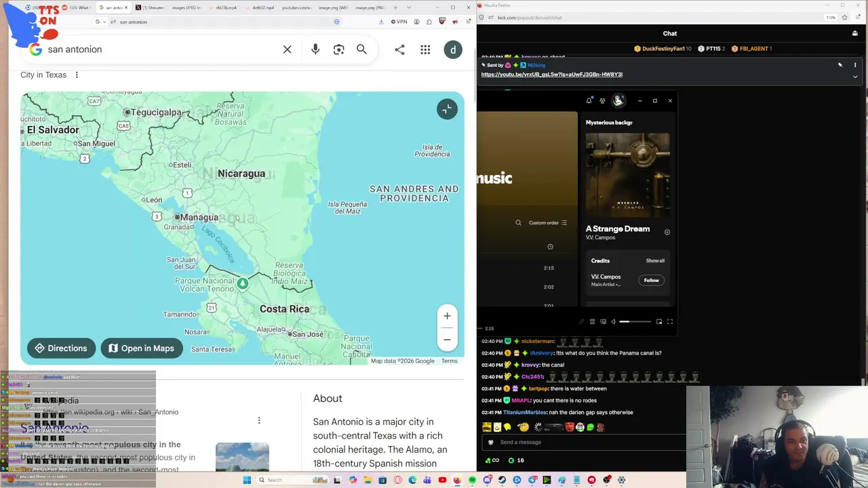Open the Google apps grid
Image resolution: width=868 pixels, height=488 pixels.
tap(425, 49)
